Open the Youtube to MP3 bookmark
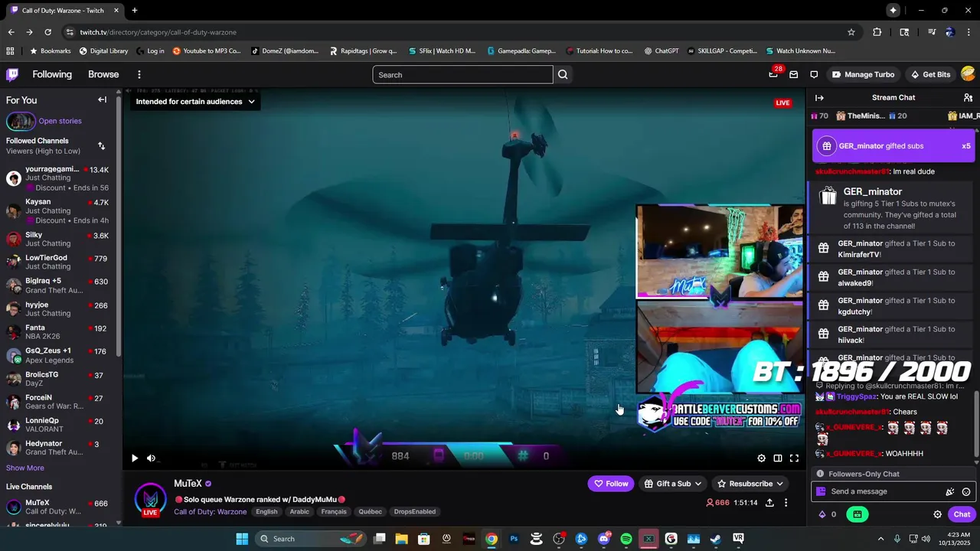 207,51
